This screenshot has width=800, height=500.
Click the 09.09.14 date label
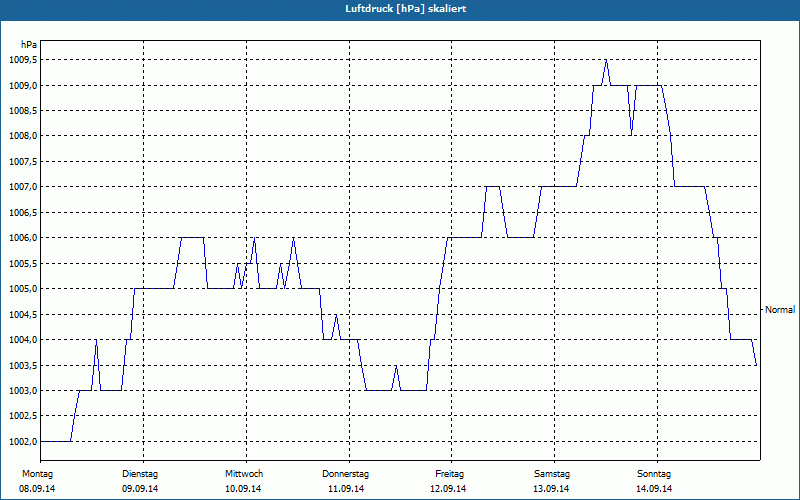click(140, 489)
